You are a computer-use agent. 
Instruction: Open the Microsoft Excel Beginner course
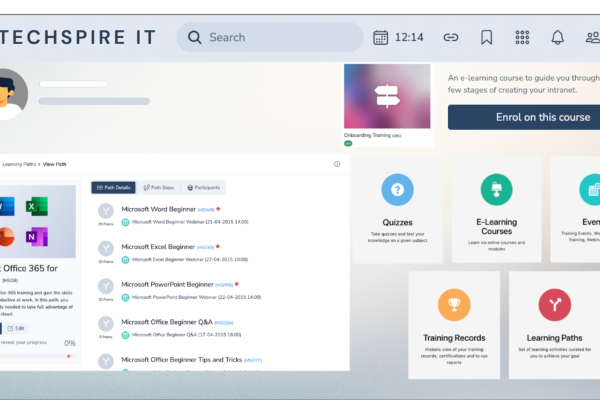pos(158,246)
